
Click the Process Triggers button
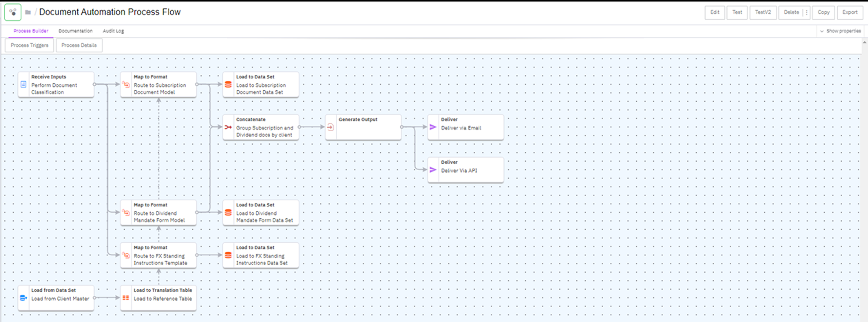coord(30,45)
